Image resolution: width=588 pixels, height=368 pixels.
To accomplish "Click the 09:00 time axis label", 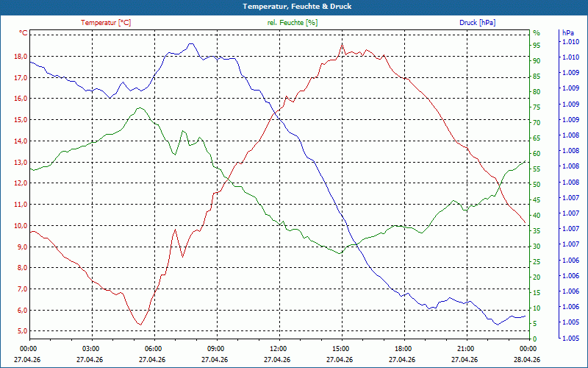I will tap(215, 348).
